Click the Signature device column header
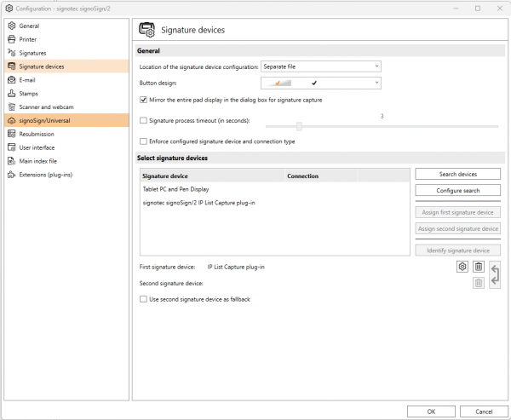 (212, 175)
